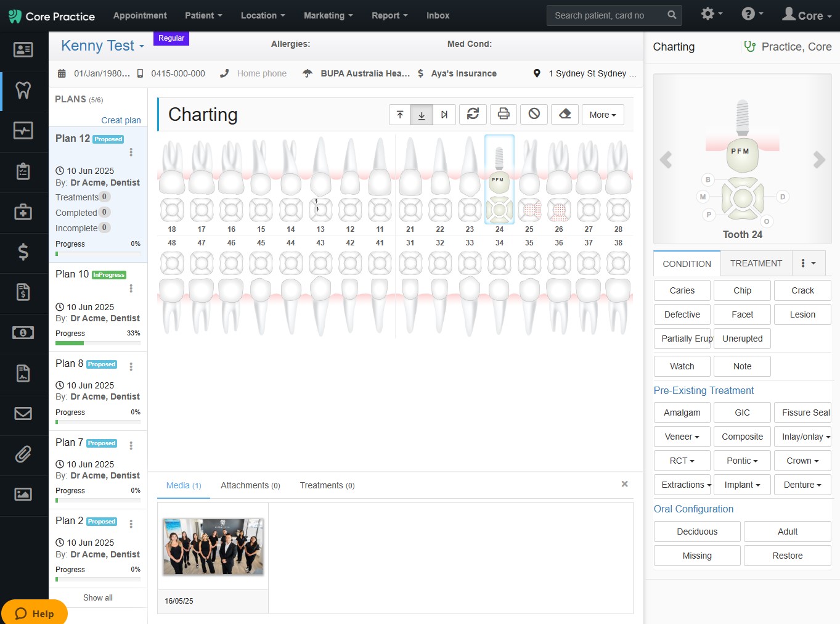Click the Plan 12 progress bar
Viewport: 840px width, 624px height.
point(98,253)
